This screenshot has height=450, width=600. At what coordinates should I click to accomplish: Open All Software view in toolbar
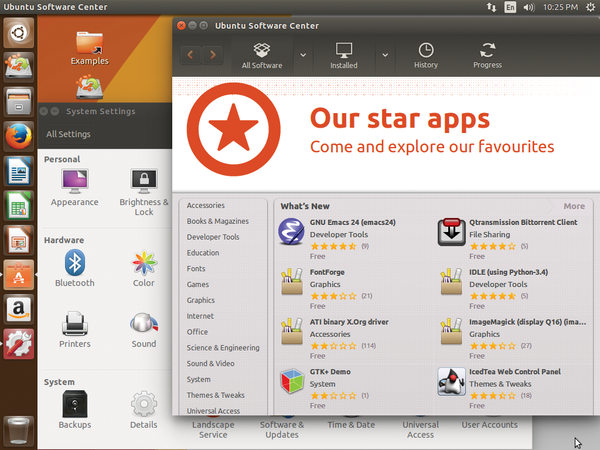tap(262, 55)
